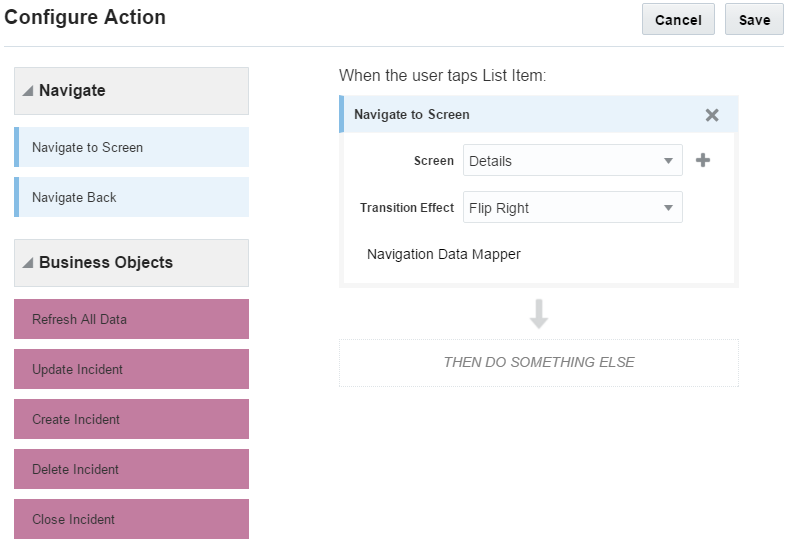
Task: Open the Navigation Data Mapper
Action: click(444, 254)
